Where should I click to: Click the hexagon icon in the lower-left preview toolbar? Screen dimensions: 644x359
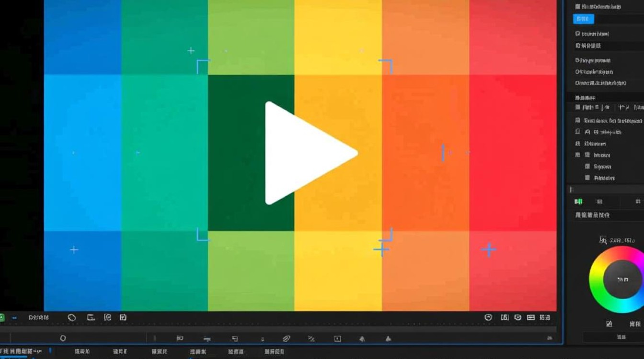(x=72, y=317)
